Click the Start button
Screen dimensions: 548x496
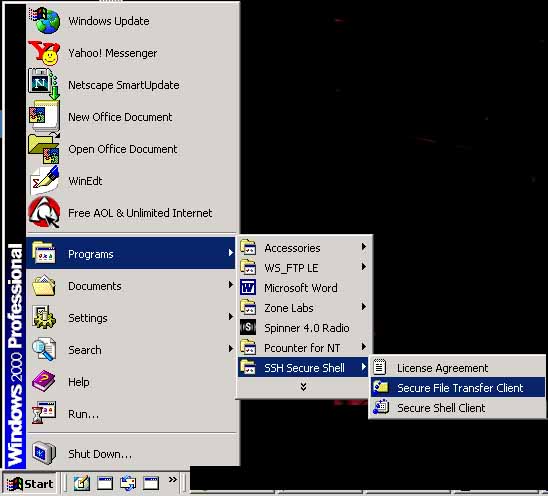click(x=30, y=483)
